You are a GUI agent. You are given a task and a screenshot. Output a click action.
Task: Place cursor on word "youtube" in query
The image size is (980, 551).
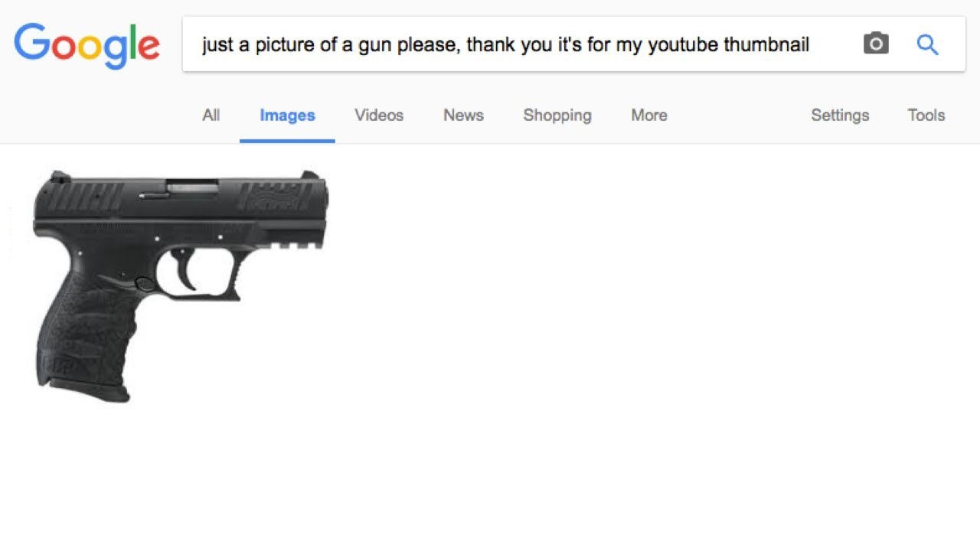(x=683, y=44)
